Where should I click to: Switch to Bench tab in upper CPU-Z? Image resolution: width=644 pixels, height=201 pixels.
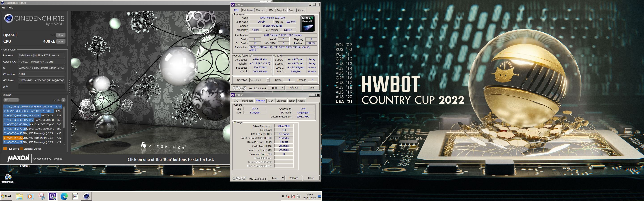[292, 10]
